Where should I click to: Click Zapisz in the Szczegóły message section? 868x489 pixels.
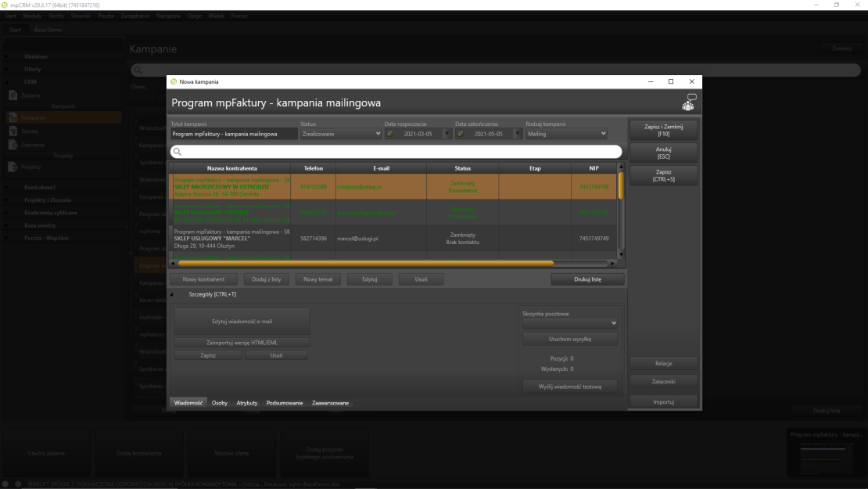208,355
